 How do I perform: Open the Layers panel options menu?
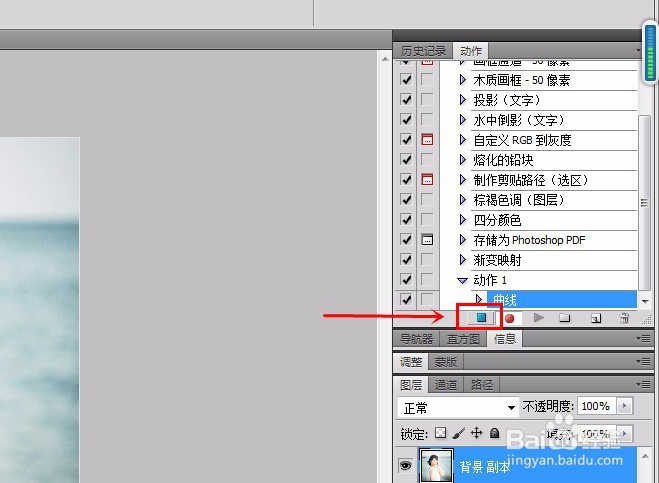tap(643, 384)
